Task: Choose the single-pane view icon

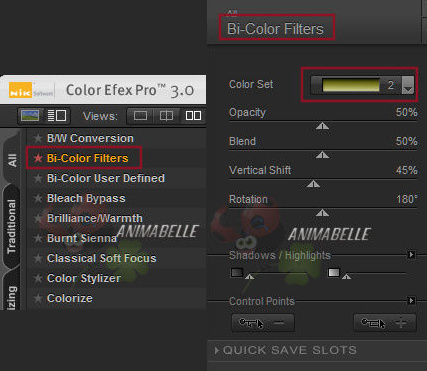Action: coord(140,116)
